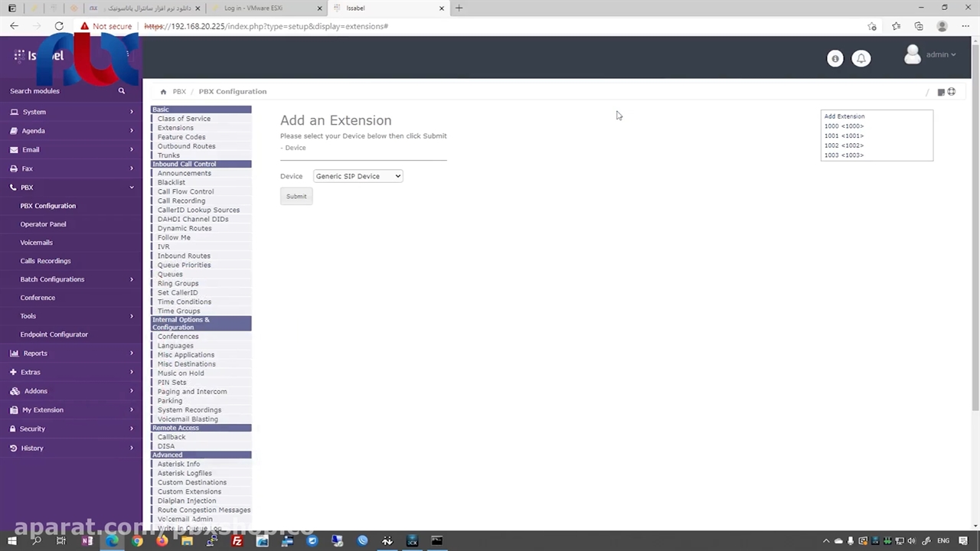This screenshot has width=980, height=551.
Task: Click the Submit button
Action: (x=296, y=197)
